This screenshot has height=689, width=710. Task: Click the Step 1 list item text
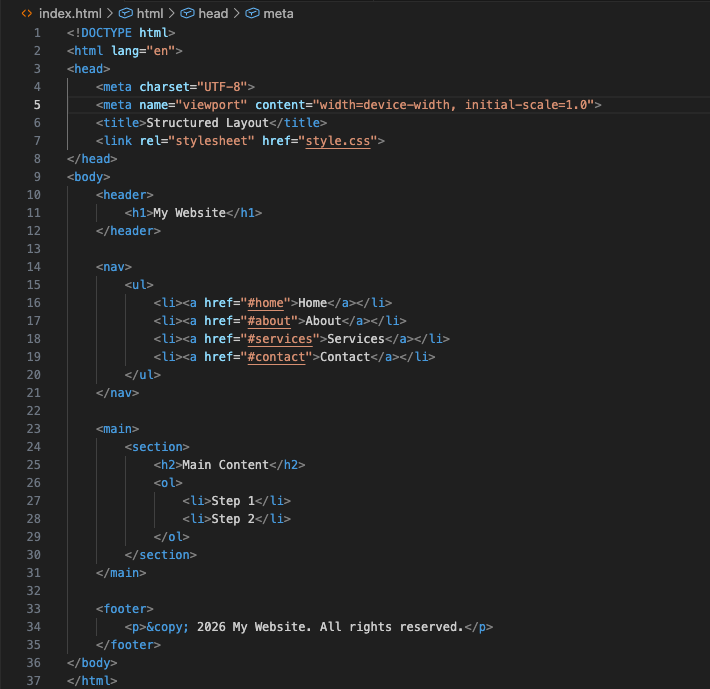(x=233, y=501)
